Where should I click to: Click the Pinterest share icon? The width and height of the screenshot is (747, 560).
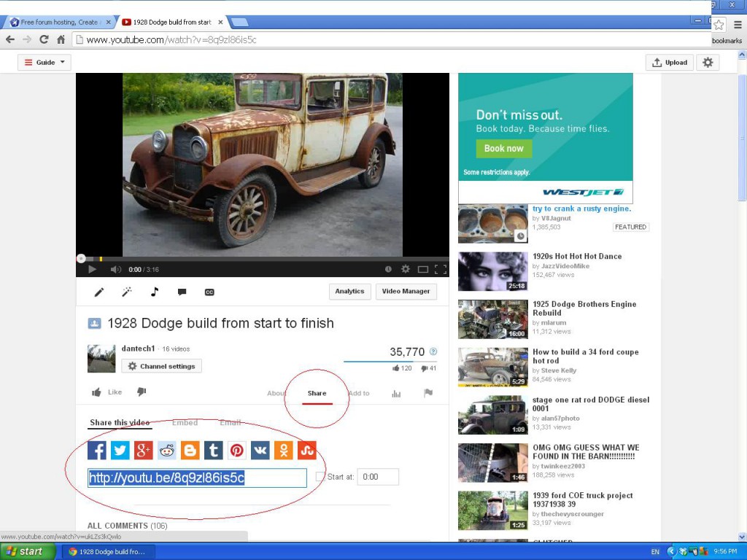click(237, 450)
